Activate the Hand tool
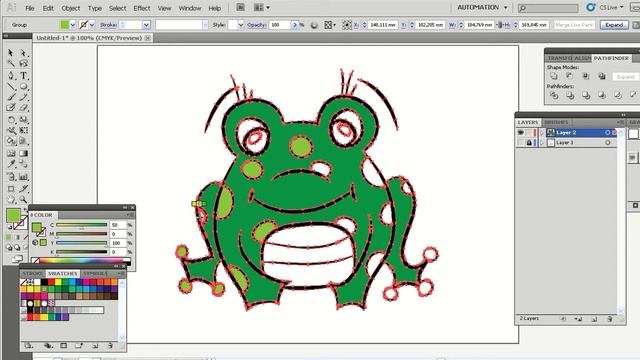The width and height of the screenshot is (640, 360). click(11, 200)
